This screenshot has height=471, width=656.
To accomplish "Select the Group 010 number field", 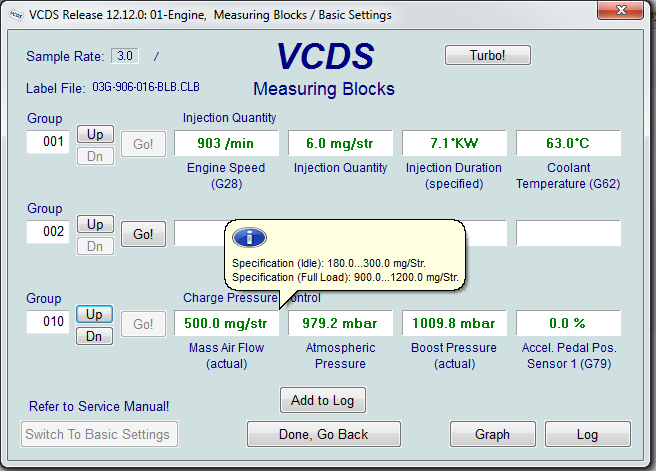I will [x=48, y=322].
